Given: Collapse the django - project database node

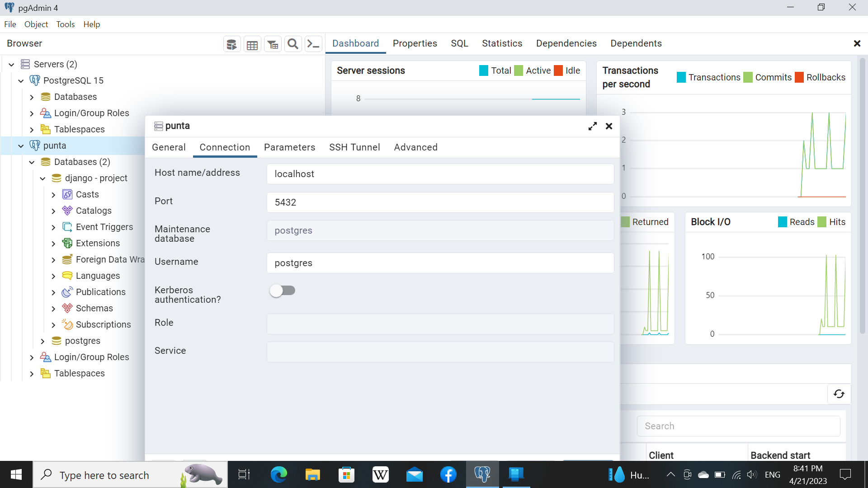Looking at the screenshot, I should (x=42, y=178).
